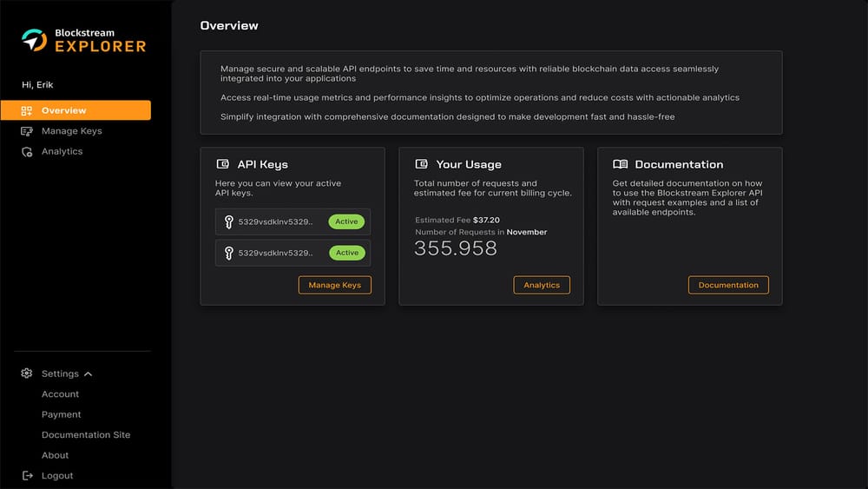
Task: Select the second API key text 5329vsdklnv5329..
Action: pyautogui.click(x=275, y=253)
